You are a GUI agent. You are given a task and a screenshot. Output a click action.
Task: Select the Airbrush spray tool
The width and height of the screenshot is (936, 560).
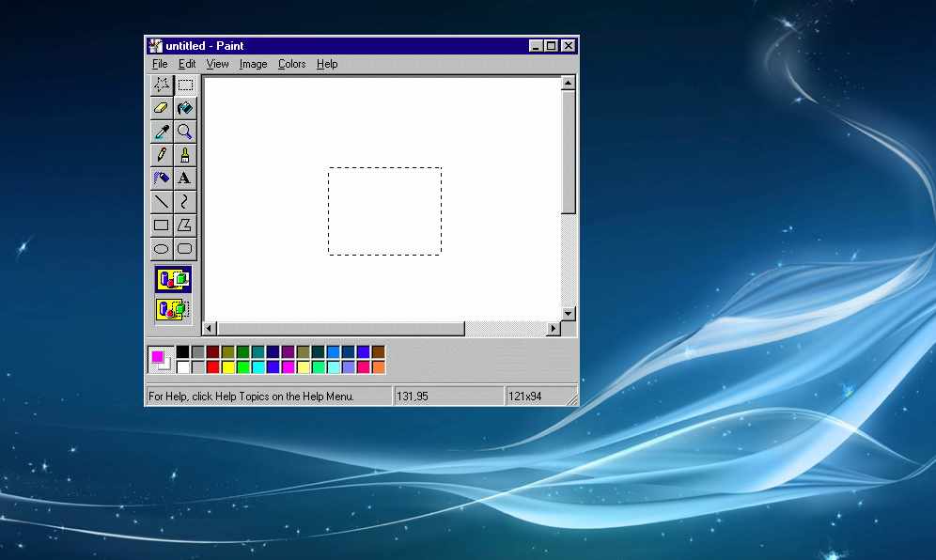tap(162, 179)
